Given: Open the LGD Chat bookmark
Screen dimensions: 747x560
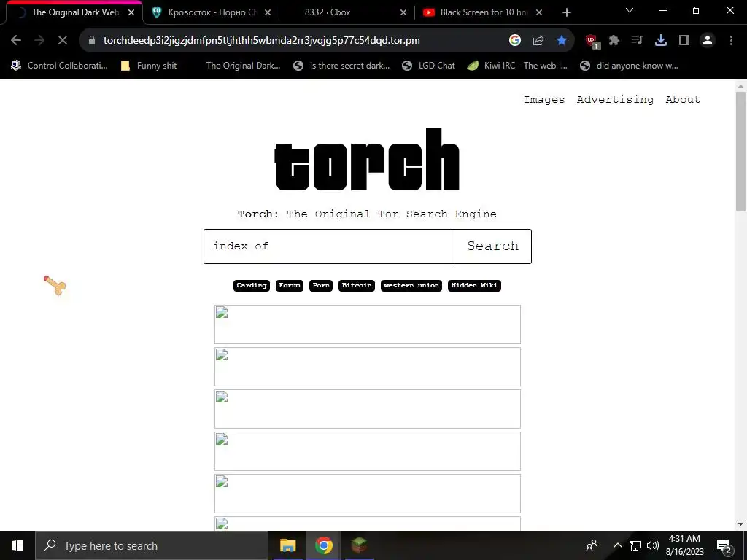Looking at the screenshot, I should pyautogui.click(x=428, y=66).
